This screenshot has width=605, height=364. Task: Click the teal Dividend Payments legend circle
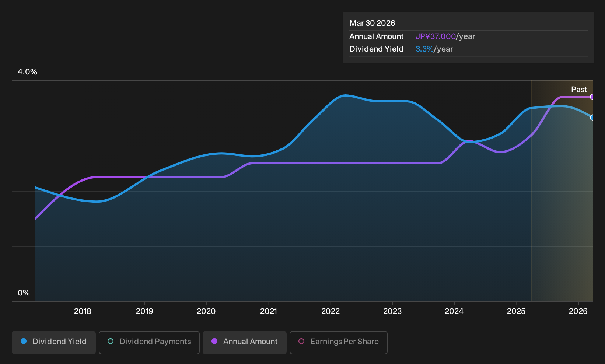pyautogui.click(x=111, y=342)
